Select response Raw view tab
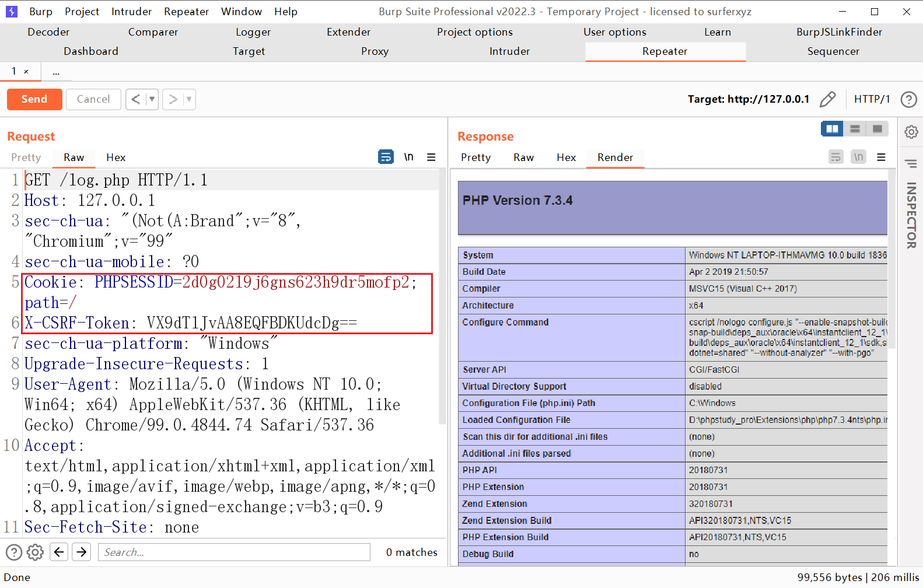This screenshot has width=923, height=588. click(523, 157)
